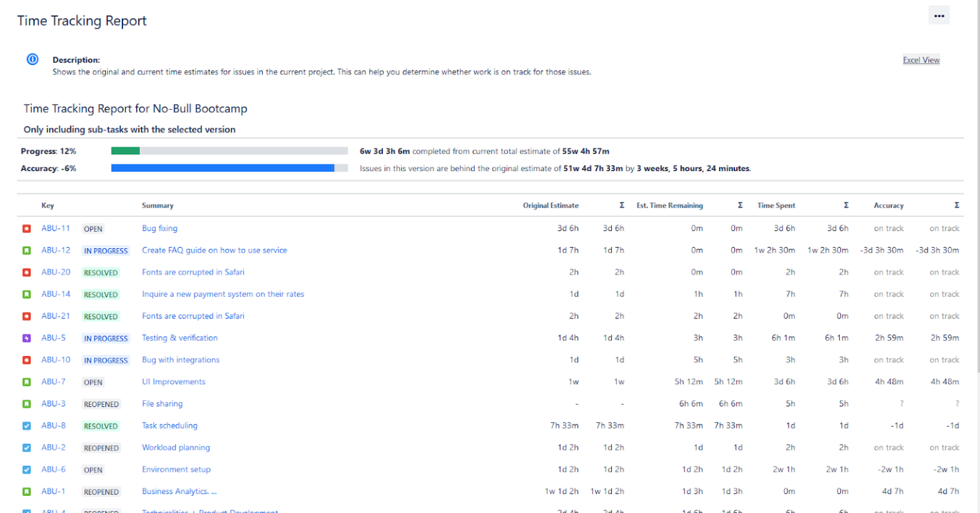
Task: Open the Task scheduling issue
Action: 169,425
